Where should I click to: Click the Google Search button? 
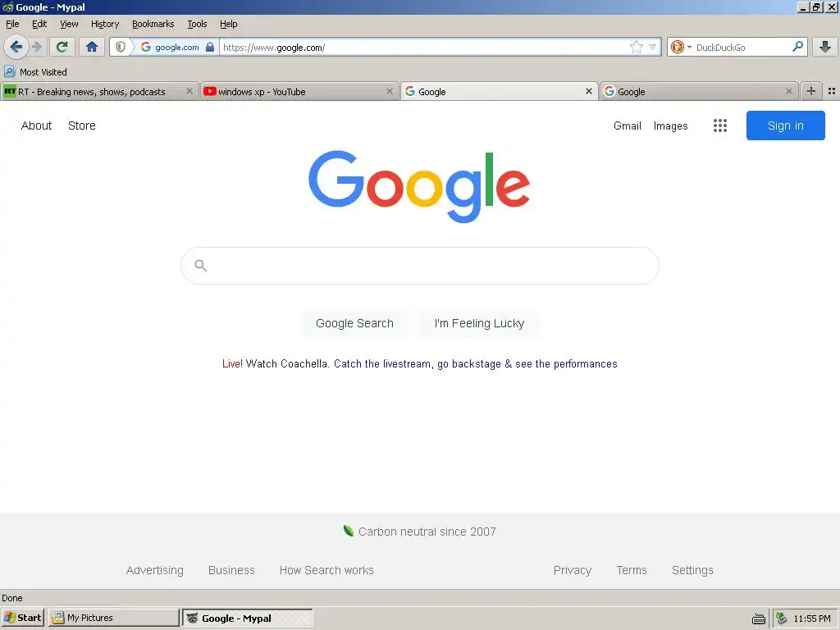(354, 323)
